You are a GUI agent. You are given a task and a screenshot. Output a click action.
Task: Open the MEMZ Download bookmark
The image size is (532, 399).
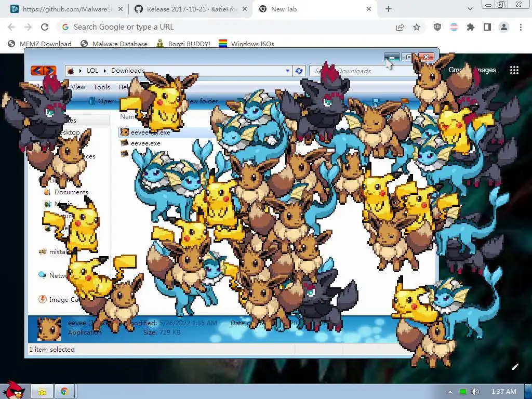click(39, 44)
